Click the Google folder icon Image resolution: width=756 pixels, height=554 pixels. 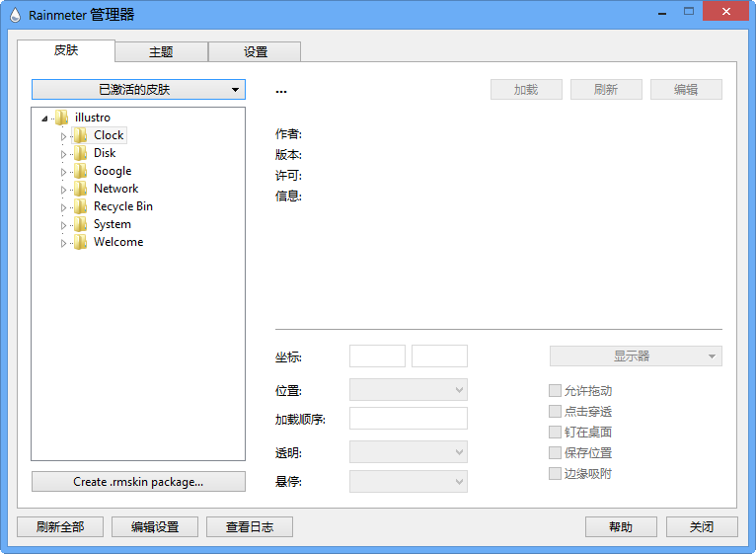pos(81,171)
